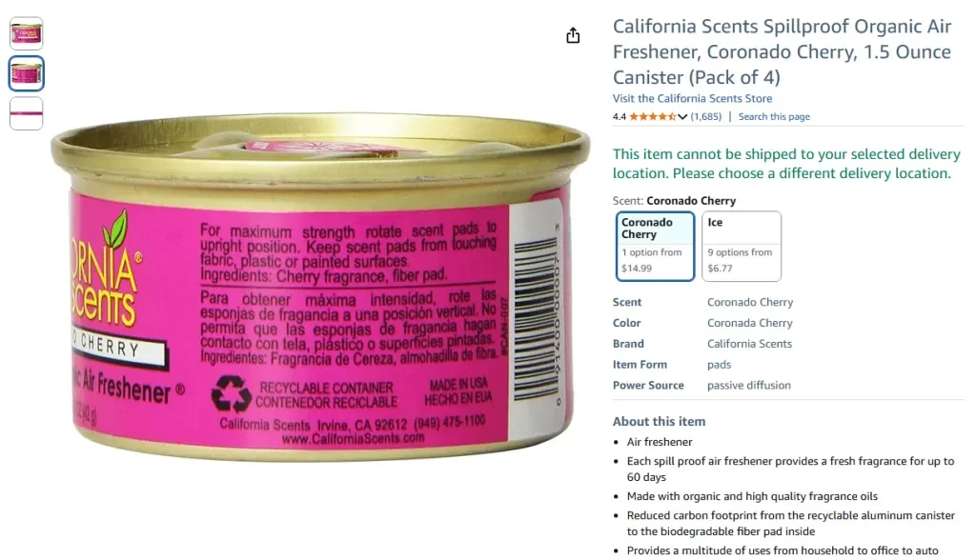The image size is (976, 560).
Task: Click Search this page
Action: coord(774,116)
